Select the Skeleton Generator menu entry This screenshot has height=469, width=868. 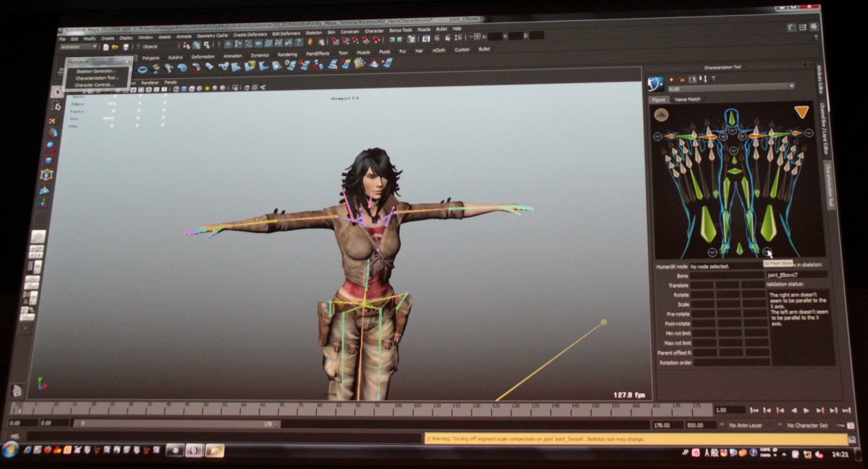(x=95, y=71)
